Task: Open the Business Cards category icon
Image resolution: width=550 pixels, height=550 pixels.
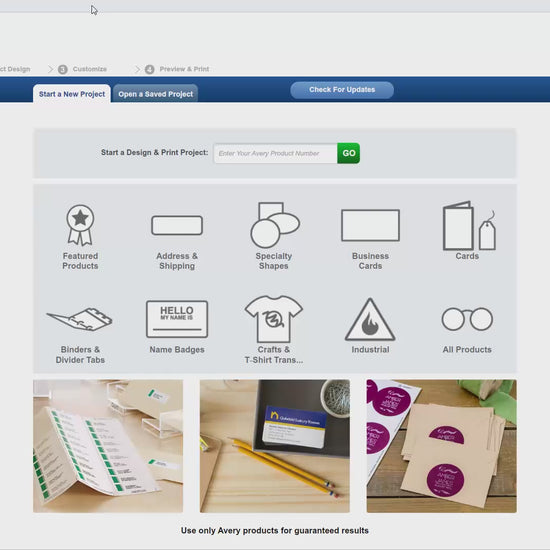Action: coord(370,225)
